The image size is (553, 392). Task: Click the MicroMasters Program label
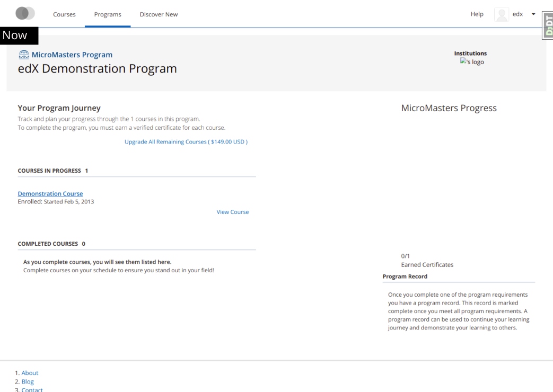click(72, 55)
